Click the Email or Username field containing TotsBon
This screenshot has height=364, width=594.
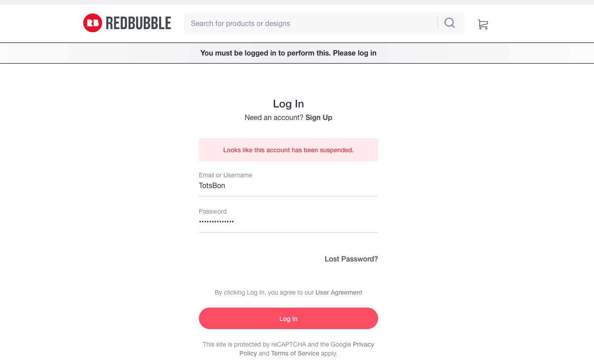point(288,186)
